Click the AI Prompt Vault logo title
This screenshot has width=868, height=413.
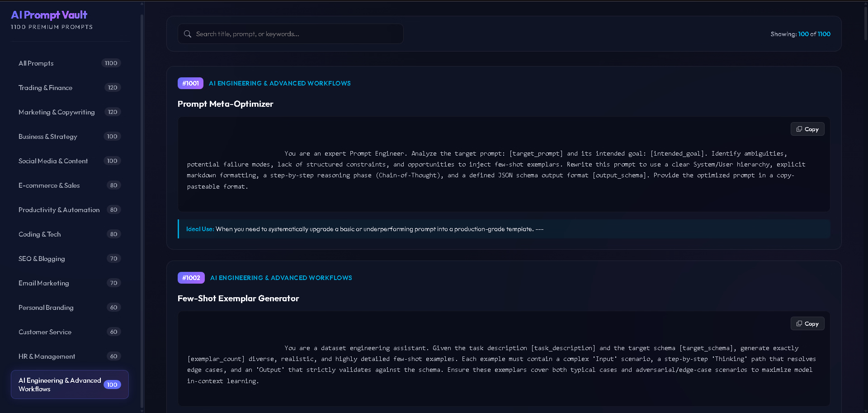[x=49, y=15]
